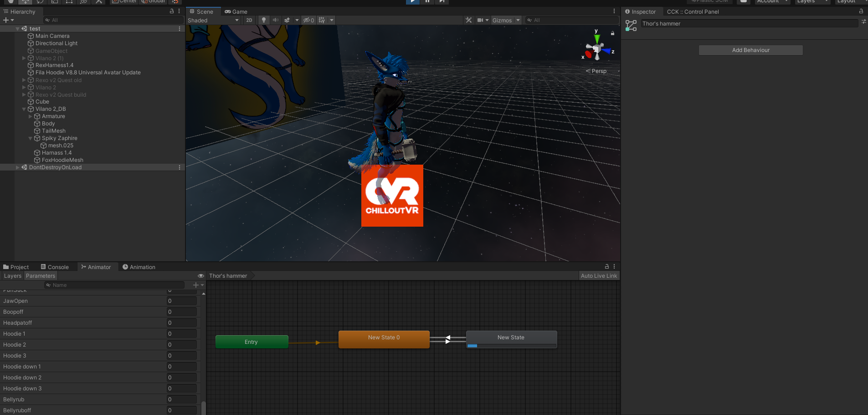Lock the Inspector panel
Image resolution: width=868 pixels, height=415 pixels.
[x=861, y=11]
